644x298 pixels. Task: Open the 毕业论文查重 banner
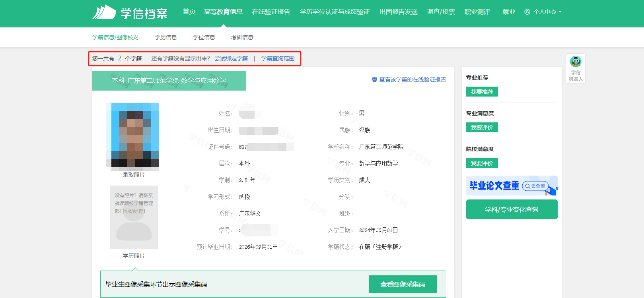(512, 186)
